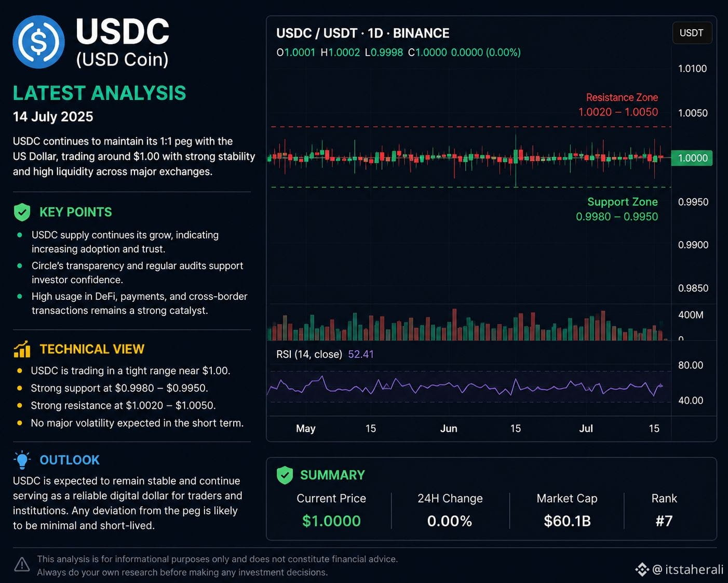Click the TECHNICAL VIEW heading
Screen dimensions: 728x583
tap(92, 349)
